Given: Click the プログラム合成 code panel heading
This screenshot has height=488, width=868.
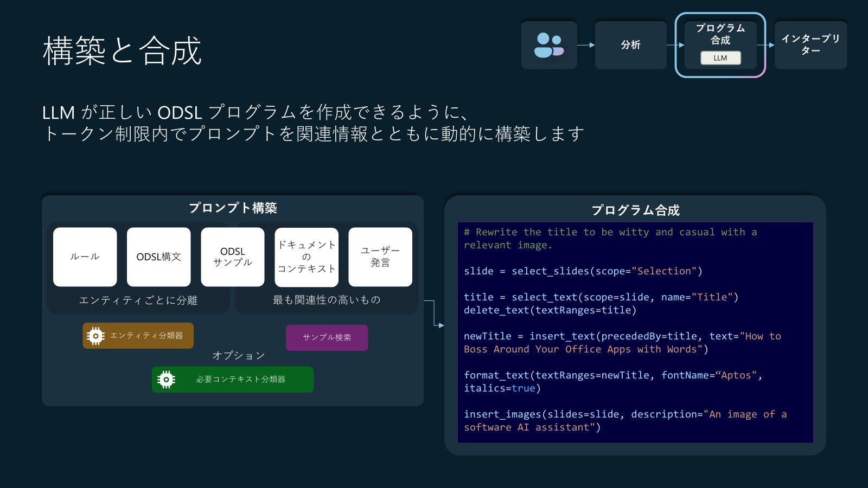Looking at the screenshot, I should [635, 210].
